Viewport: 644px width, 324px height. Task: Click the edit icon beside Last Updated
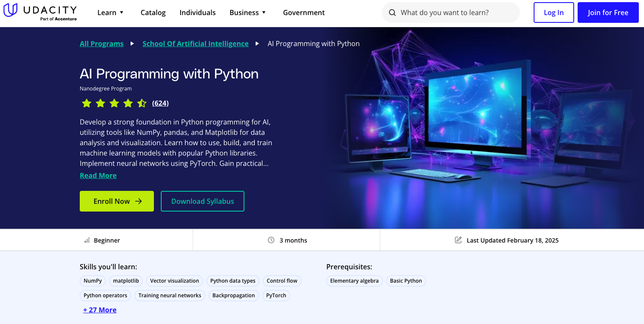[458, 240]
